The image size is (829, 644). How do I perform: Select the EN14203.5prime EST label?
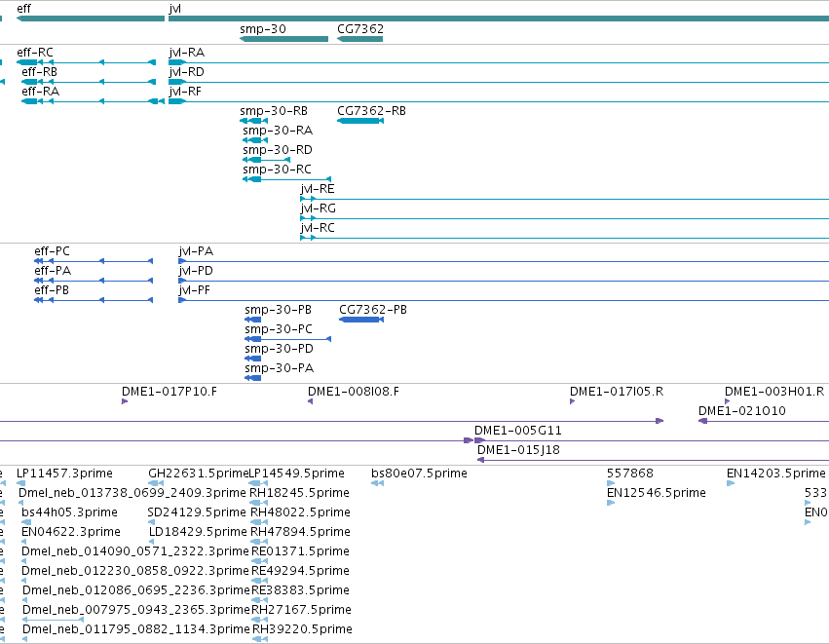tap(775, 474)
